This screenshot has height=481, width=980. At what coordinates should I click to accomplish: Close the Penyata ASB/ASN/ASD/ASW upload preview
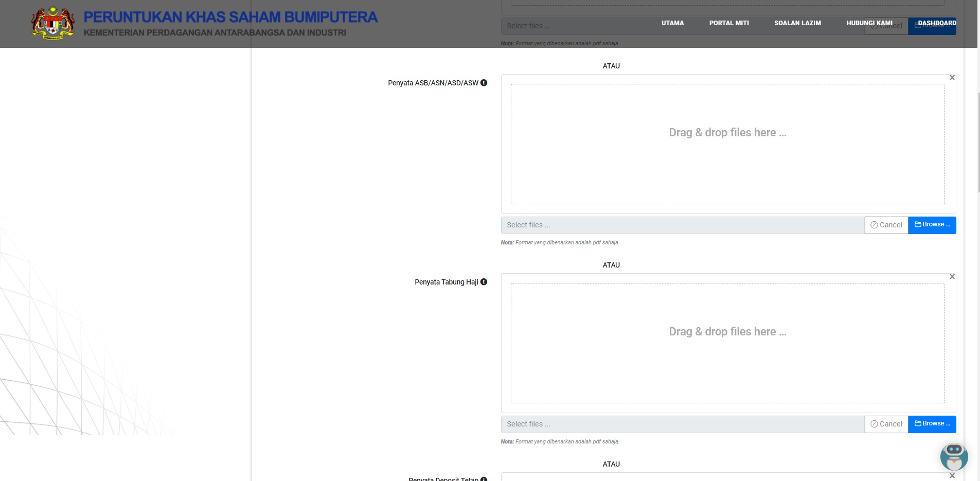point(952,78)
